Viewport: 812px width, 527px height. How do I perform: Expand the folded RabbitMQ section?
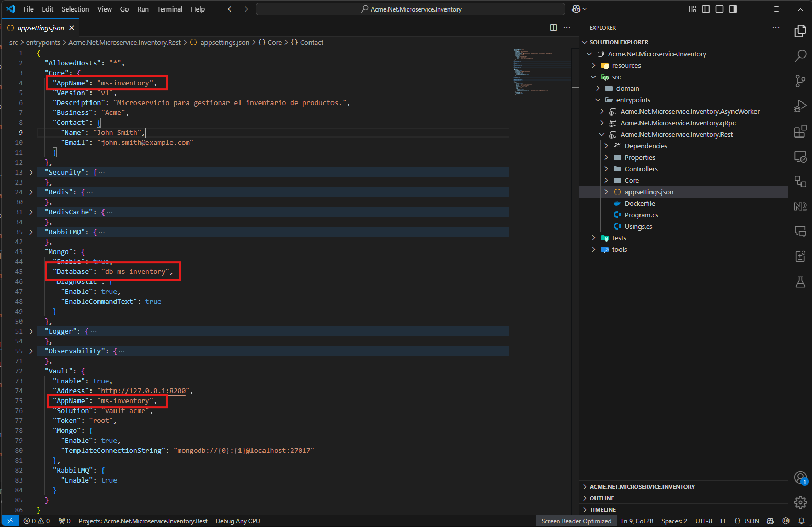point(31,232)
